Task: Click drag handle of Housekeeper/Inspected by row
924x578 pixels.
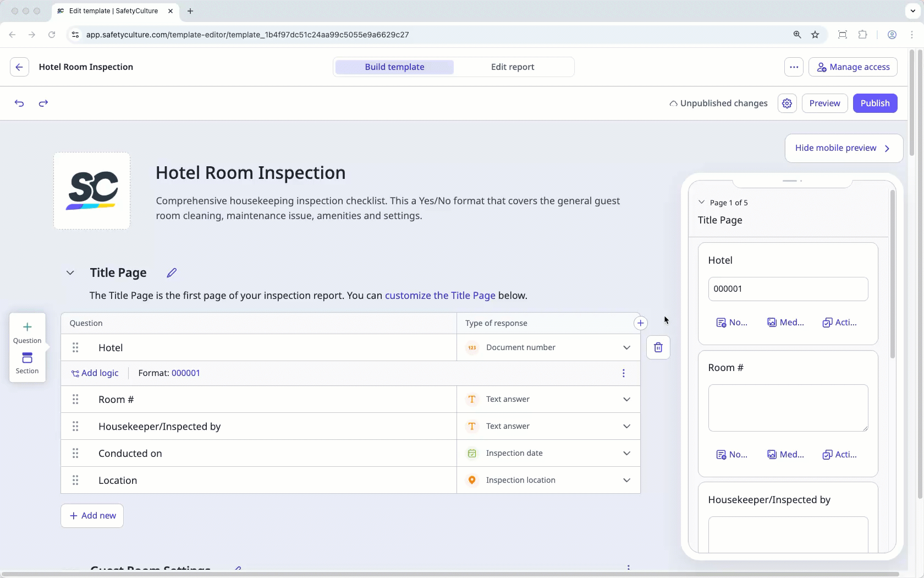Action: (75, 426)
